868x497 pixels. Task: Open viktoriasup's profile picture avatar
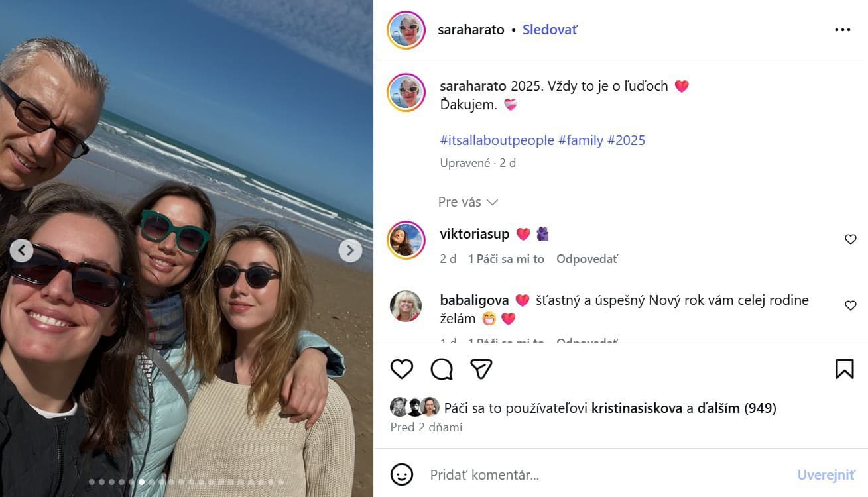click(x=406, y=240)
